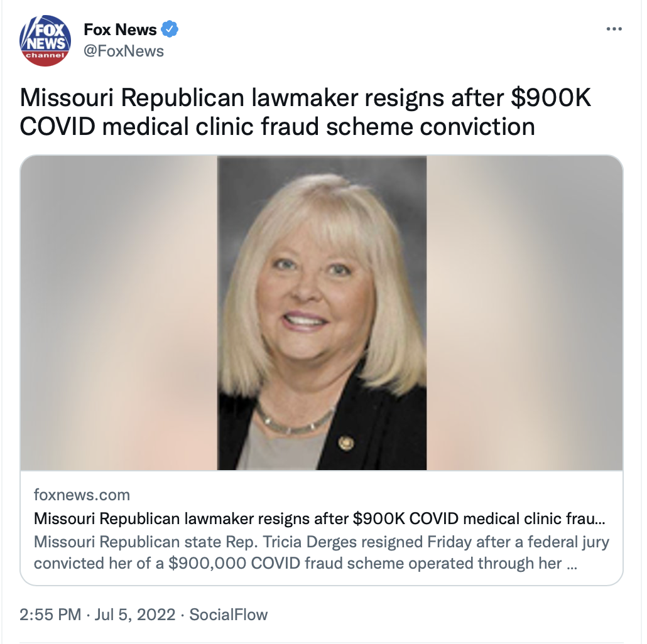
Task: Click the pin on portrait's jacket lapel
Action: point(345,443)
